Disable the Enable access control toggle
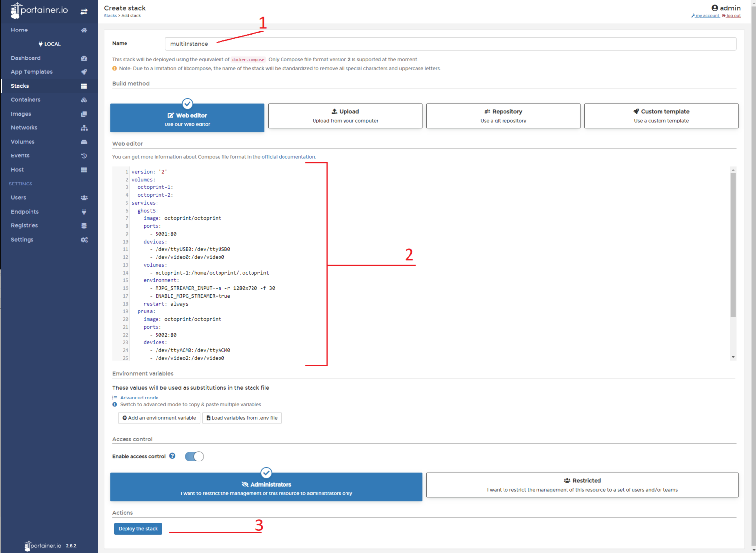Image resolution: width=756 pixels, height=553 pixels. [x=194, y=456]
